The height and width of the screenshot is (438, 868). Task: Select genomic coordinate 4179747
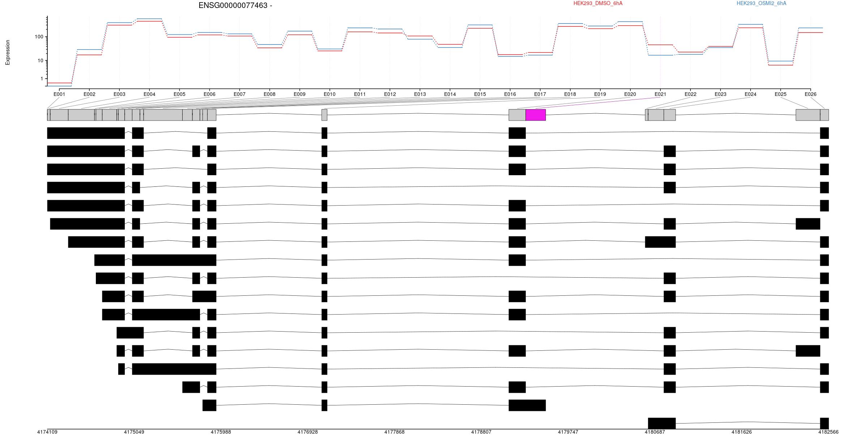click(568, 432)
